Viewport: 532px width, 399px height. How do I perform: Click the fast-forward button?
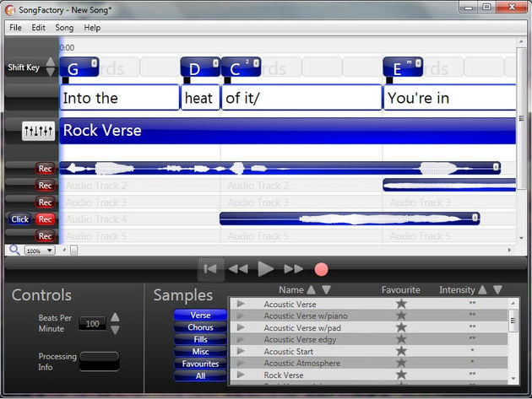tap(294, 269)
